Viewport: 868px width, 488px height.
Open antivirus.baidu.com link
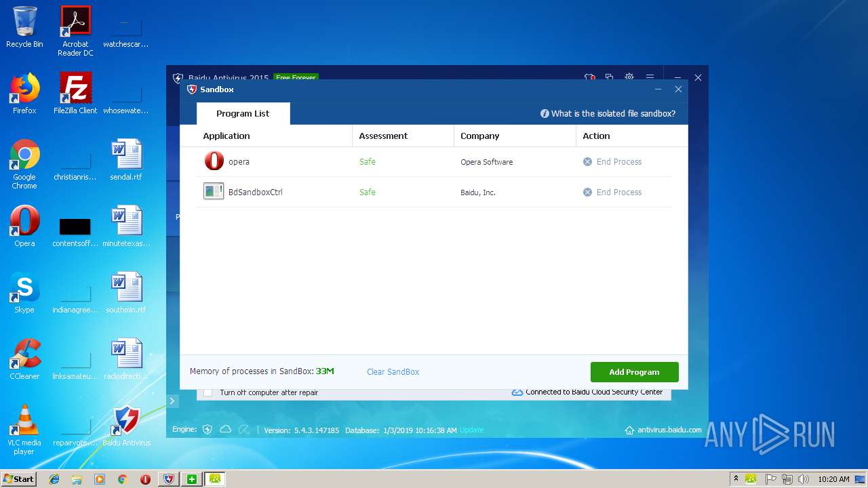pyautogui.click(x=669, y=430)
